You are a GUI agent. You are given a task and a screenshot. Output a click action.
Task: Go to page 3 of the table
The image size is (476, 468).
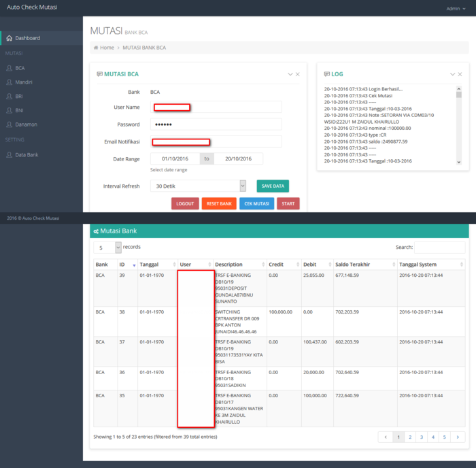coord(421,437)
